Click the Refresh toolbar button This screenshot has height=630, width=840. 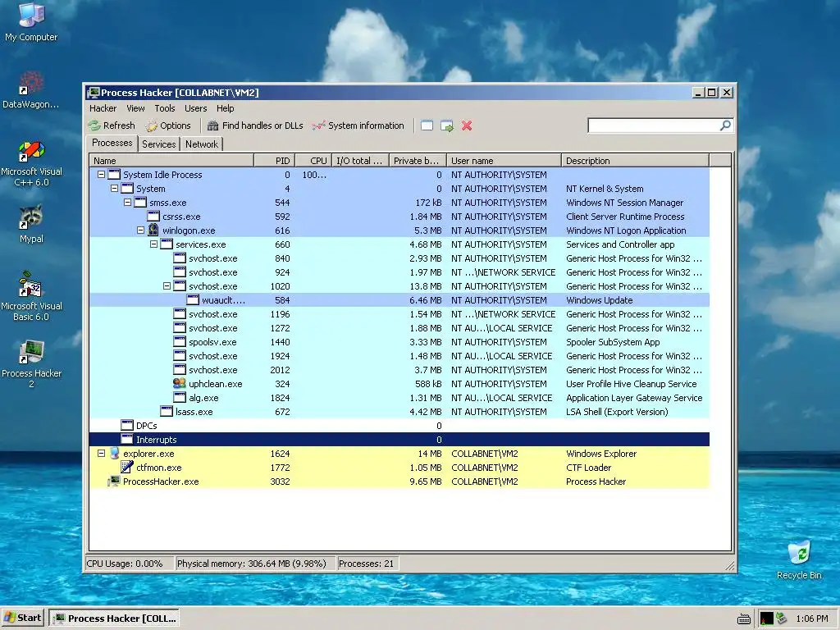112,126
